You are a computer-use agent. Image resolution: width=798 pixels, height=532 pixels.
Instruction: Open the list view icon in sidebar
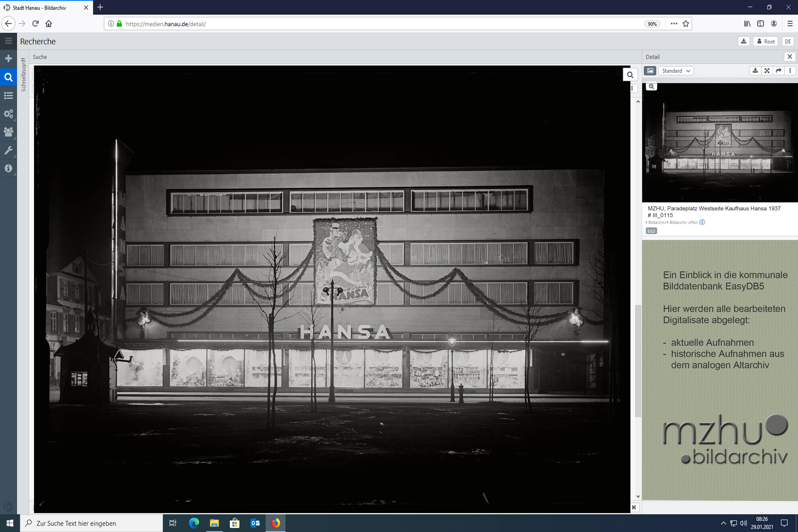[9, 95]
